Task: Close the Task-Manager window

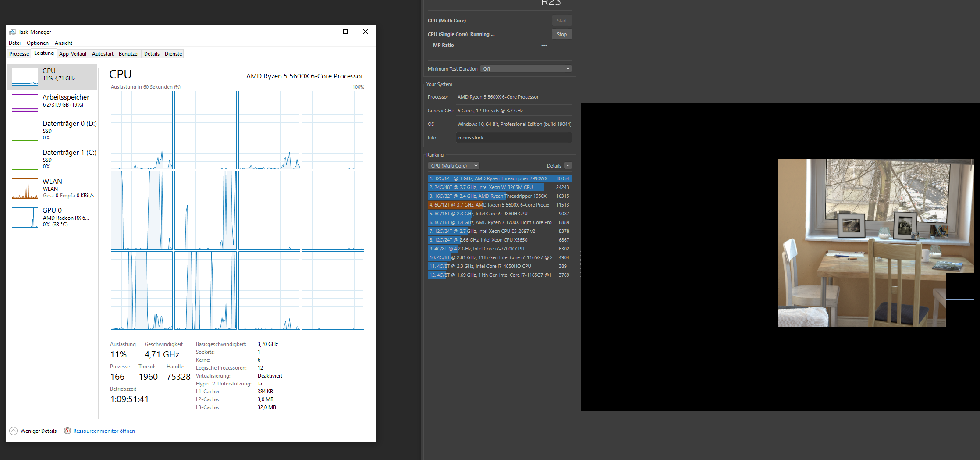Action: pyautogui.click(x=366, y=32)
